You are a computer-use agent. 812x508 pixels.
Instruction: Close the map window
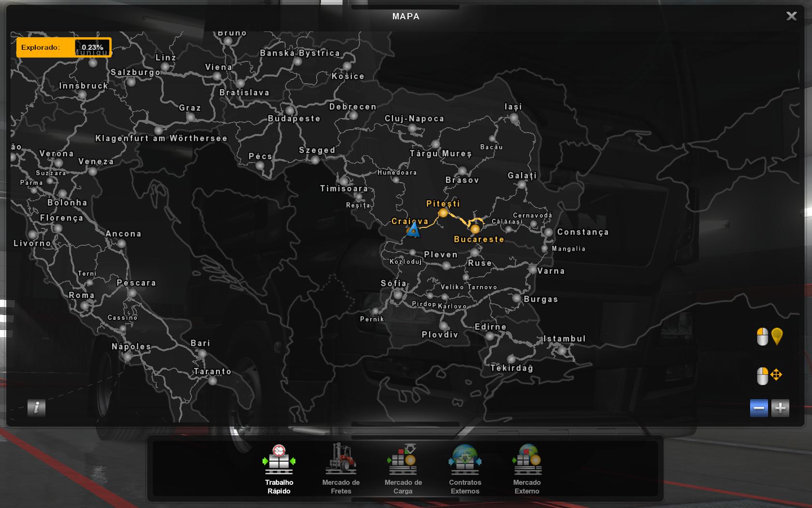791,16
